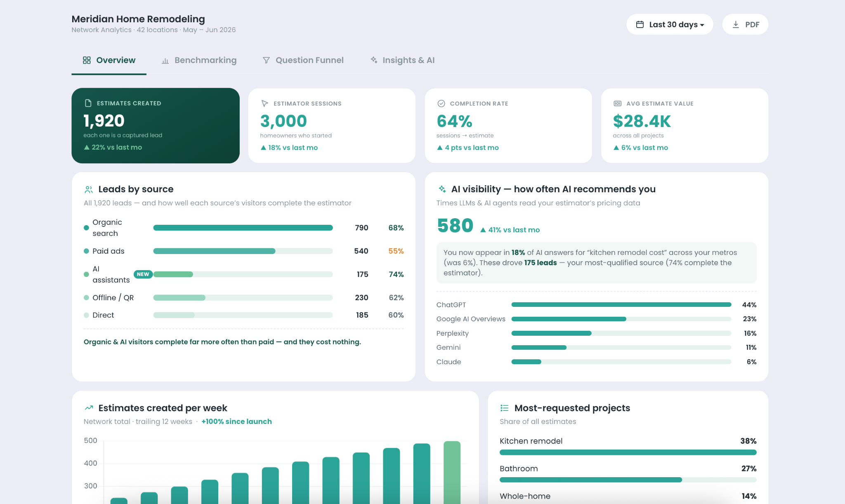Click the download icon on the PDF button
Viewport: 845px width, 504px height.
click(736, 24)
